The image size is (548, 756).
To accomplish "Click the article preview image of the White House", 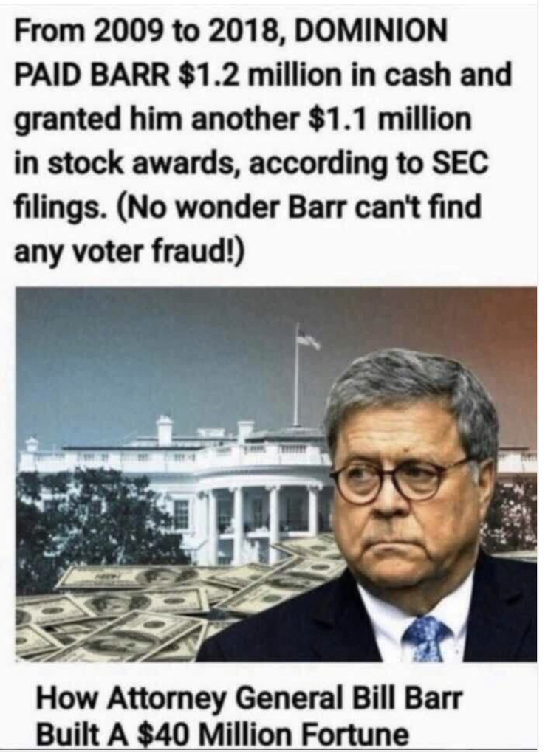I will (276, 474).
